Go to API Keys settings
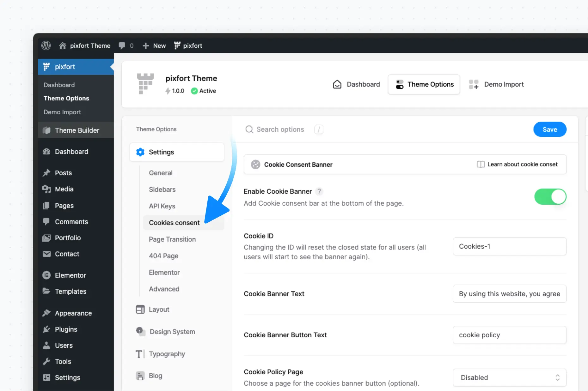 pos(162,206)
